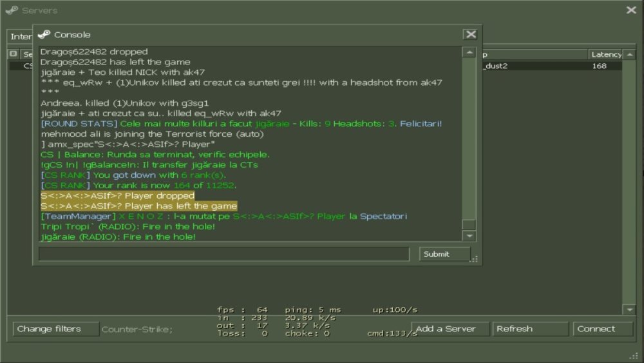Click server list scrollbar down arrow
644x363 pixels.
pyautogui.click(x=630, y=310)
